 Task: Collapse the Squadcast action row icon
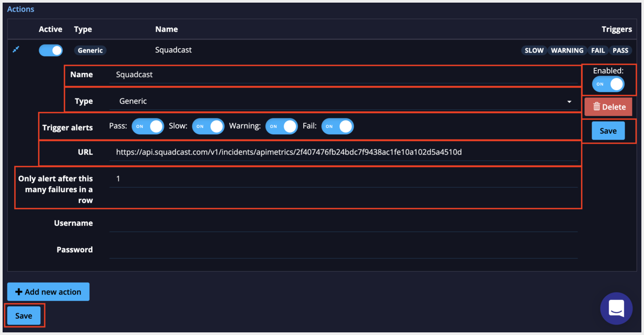point(16,49)
